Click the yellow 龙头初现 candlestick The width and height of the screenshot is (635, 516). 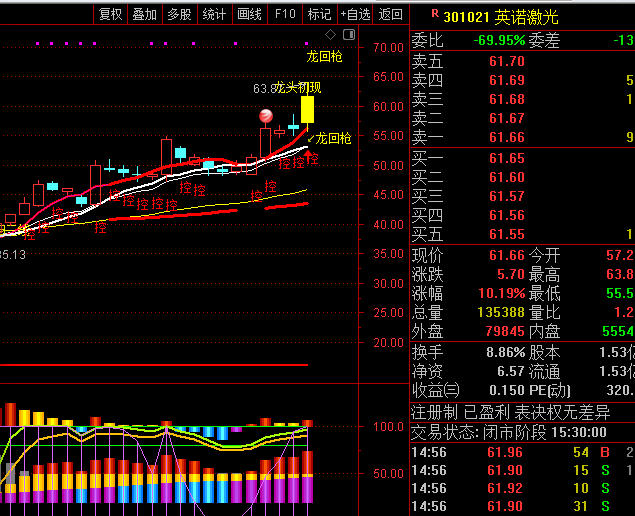click(x=308, y=109)
